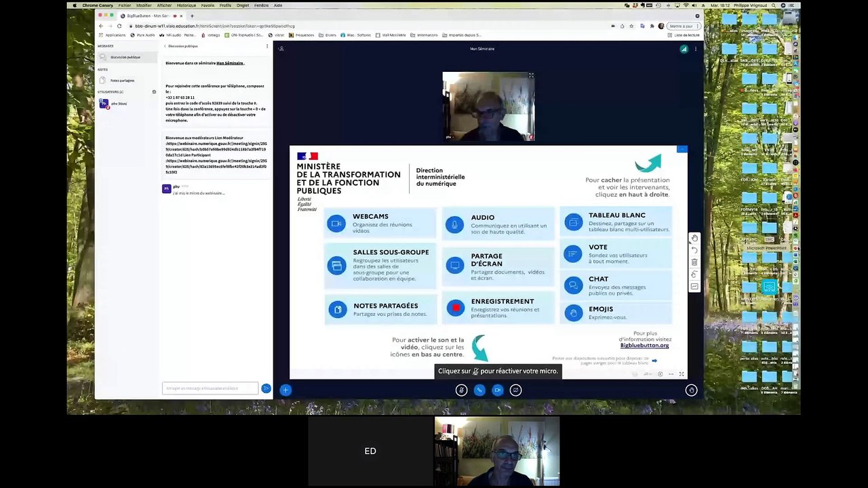This screenshot has width=868, height=488.
Task: Toggle multi-user whiteboard mode
Action: (694, 274)
